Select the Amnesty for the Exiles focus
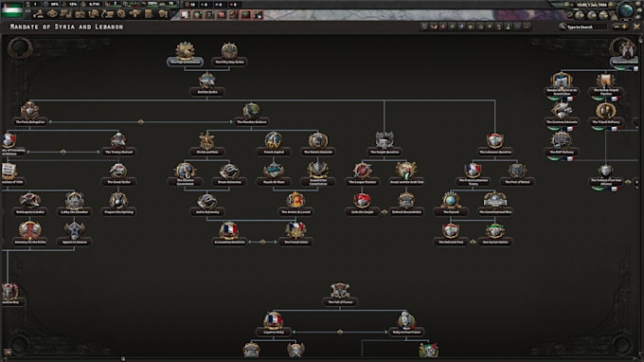This screenshot has width=644, height=362. (30, 234)
